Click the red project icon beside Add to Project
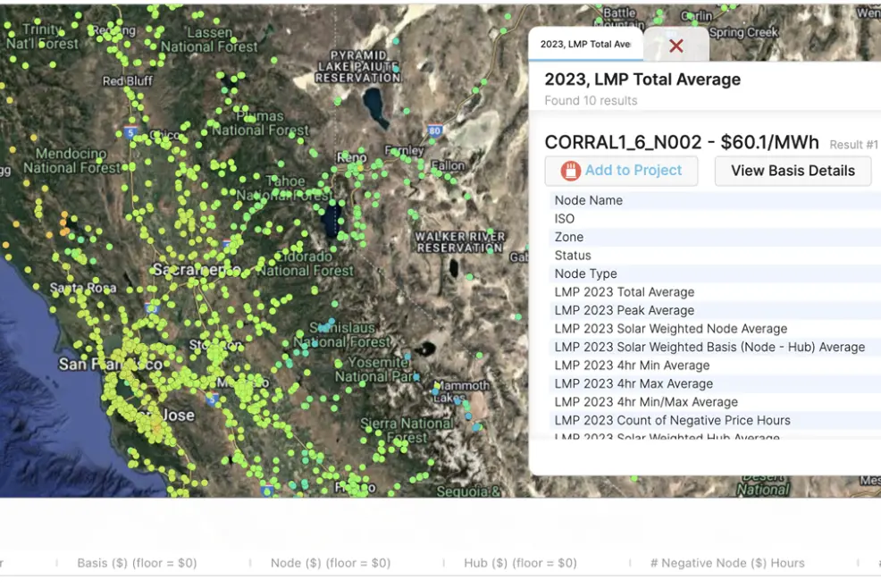Screen dimensions: 881x588 pos(570,171)
